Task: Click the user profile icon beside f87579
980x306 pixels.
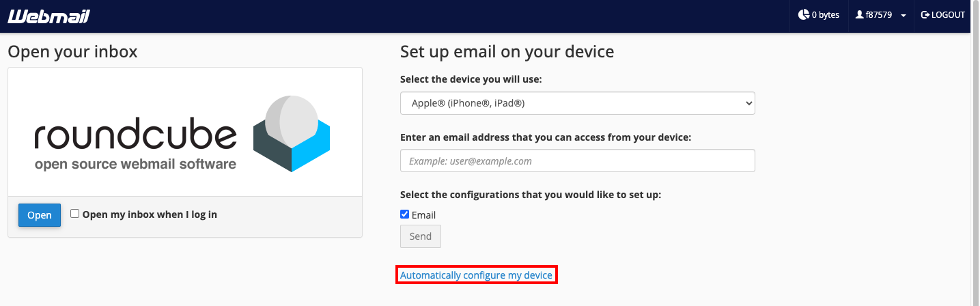Action: 860,15
